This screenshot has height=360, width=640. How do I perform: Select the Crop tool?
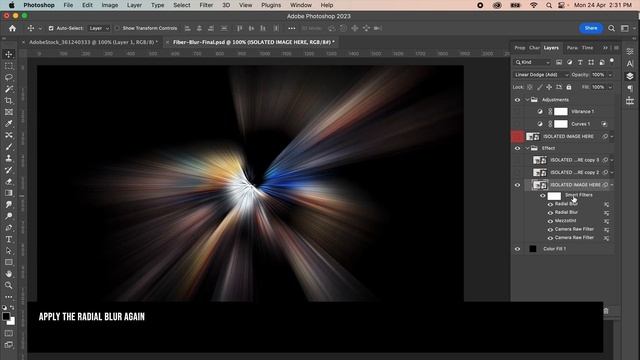coord(9,100)
